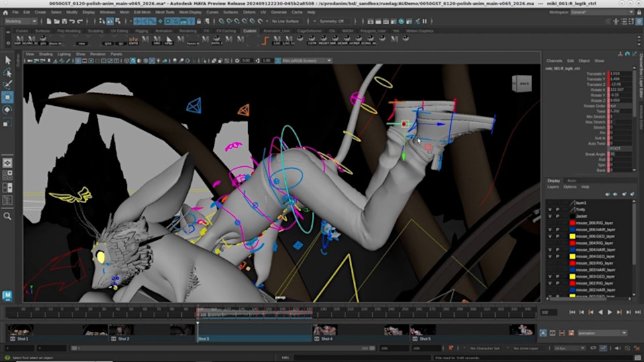
Task: Toggle visibility of the Jacket layer
Action: (x=550, y=216)
